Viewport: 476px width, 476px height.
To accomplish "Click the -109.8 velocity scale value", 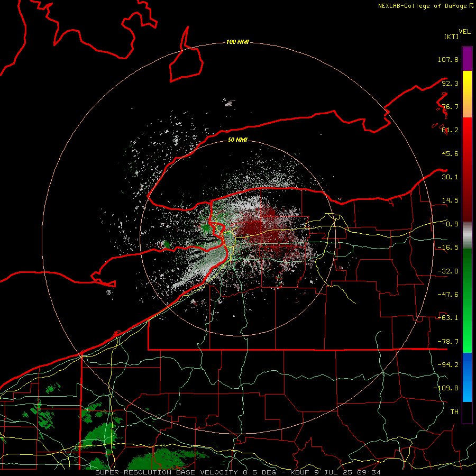I will click(446, 388).
